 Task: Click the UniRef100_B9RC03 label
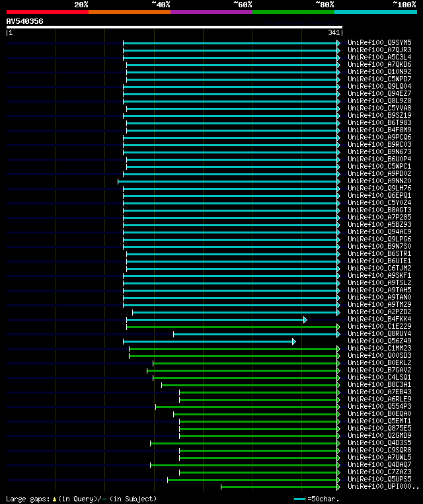pos(379,145)
